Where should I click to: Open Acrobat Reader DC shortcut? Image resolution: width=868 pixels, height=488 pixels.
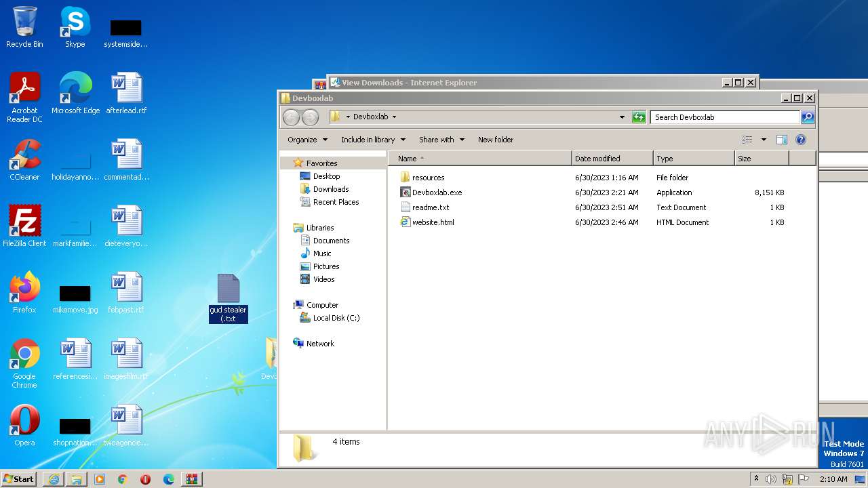pos(24,98)
